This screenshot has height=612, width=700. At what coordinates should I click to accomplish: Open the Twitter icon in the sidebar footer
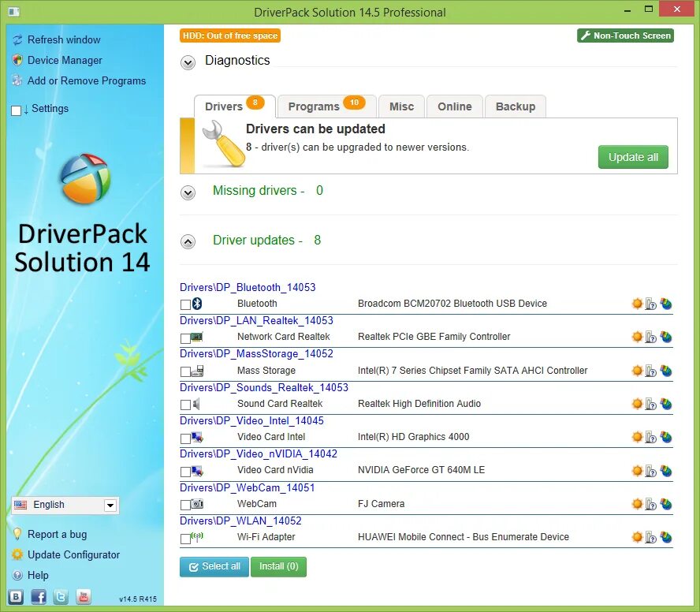click(x=61, y=596)
